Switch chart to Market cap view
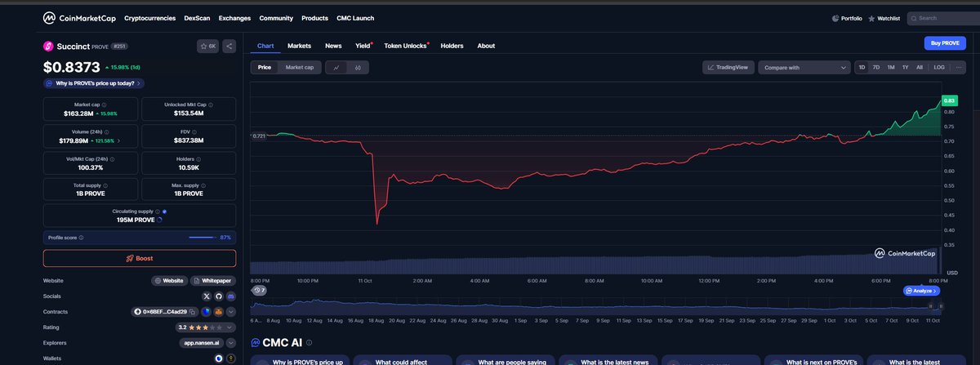This screenshot has height=365, width=980. [x=299, y=68]
